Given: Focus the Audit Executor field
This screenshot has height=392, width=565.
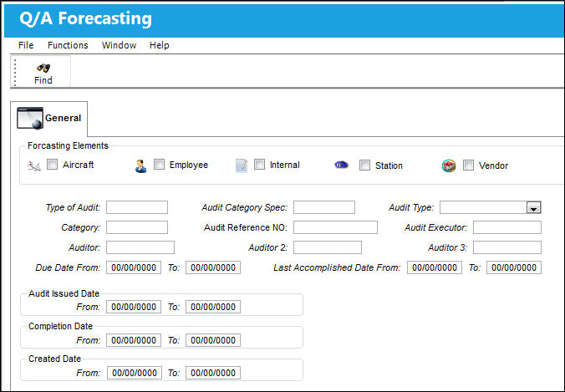Looking at the screenshot, I should (507, 227).
